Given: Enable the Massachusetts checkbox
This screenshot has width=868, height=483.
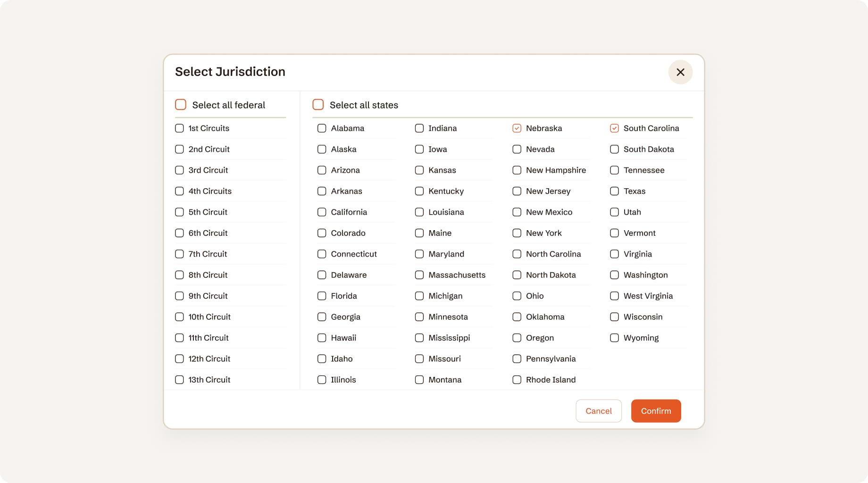Looking at the screenshot, I should point(419,275).
